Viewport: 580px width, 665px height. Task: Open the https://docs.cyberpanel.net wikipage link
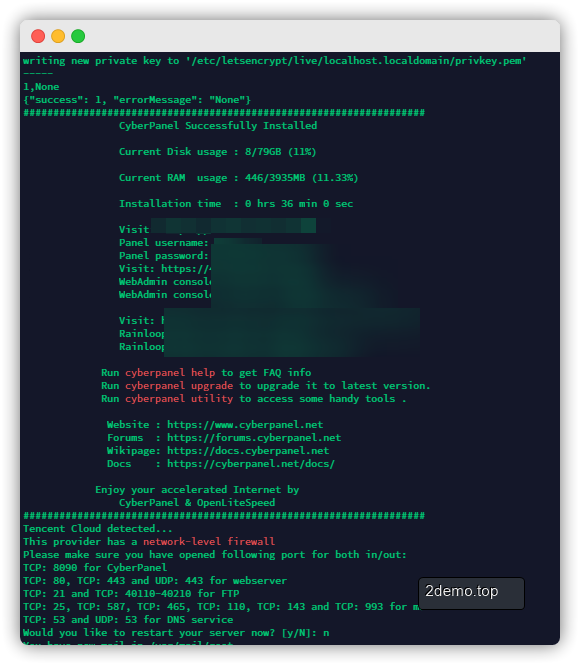tap(248, 450)
